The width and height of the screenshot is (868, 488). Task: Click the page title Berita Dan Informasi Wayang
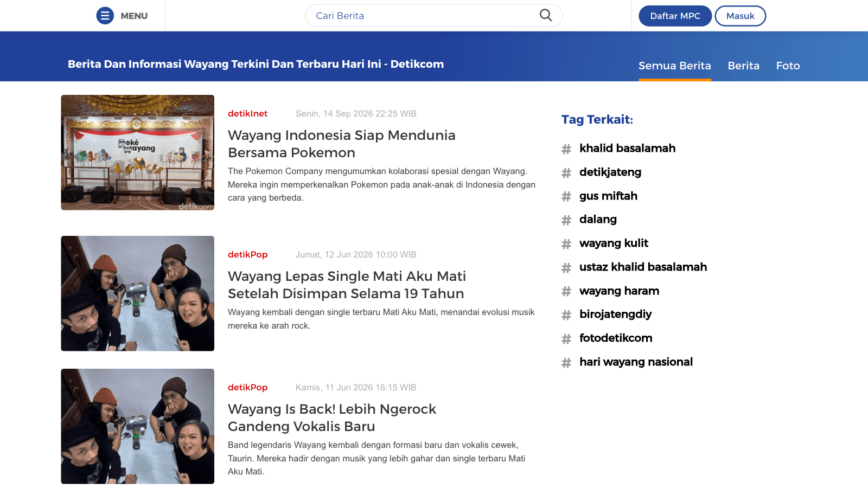(256, 64)
